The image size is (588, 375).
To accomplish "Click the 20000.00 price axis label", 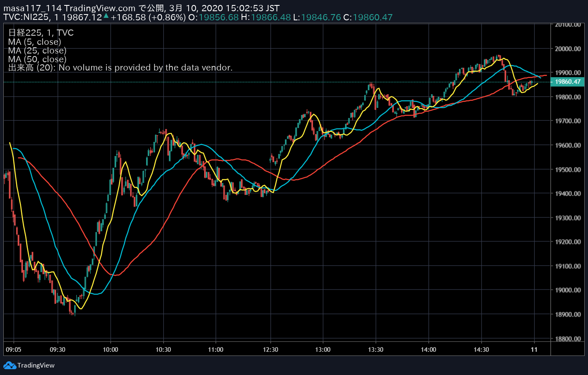I will (x=568, y=49).
